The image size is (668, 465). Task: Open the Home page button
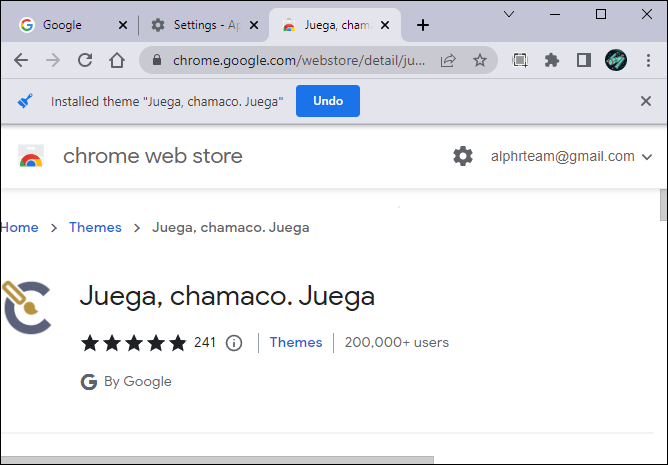coord(117,60)
